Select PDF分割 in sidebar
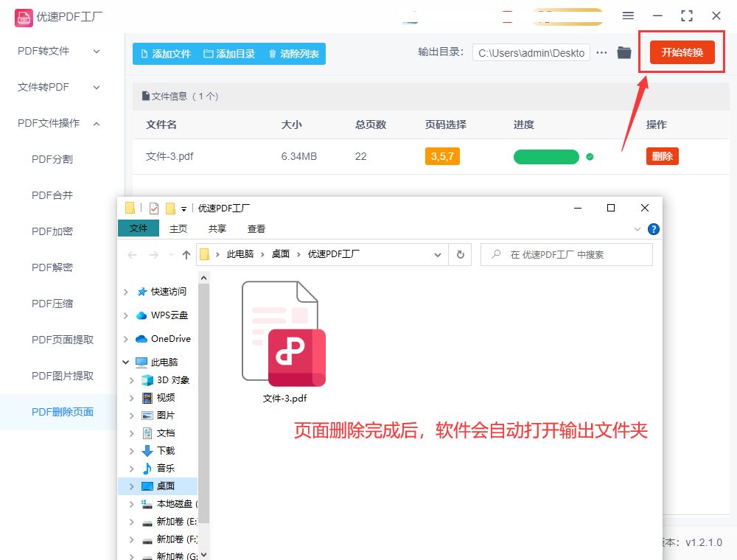Image resolution: width=737 pixels, height=560 pixels. (52, 159)
